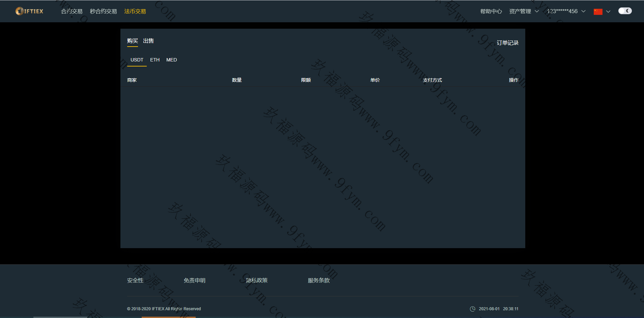Click the China flag language icon

pos(598,11)
